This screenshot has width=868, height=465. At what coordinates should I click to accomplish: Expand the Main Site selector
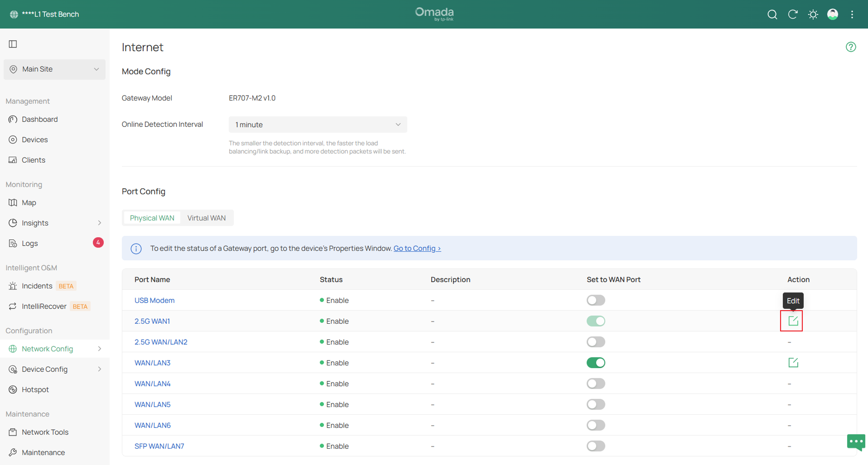coord(55,69)
